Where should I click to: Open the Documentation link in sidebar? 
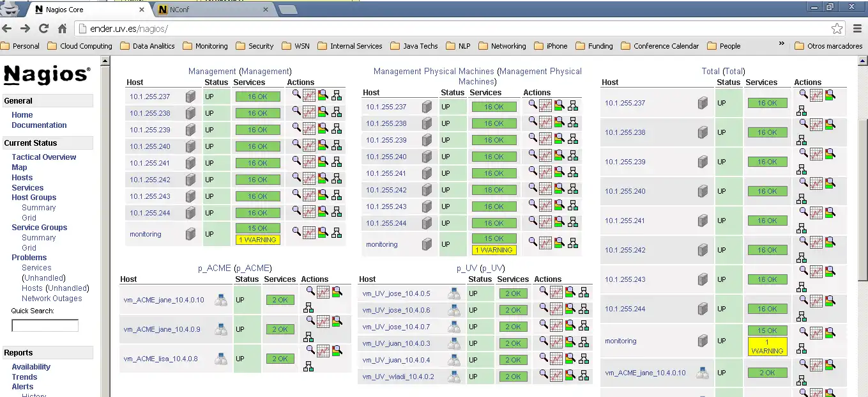tap(39, 125)
